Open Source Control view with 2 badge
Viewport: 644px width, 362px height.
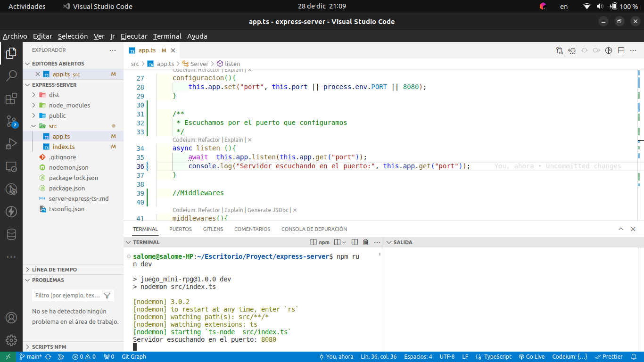pos(11,122)
